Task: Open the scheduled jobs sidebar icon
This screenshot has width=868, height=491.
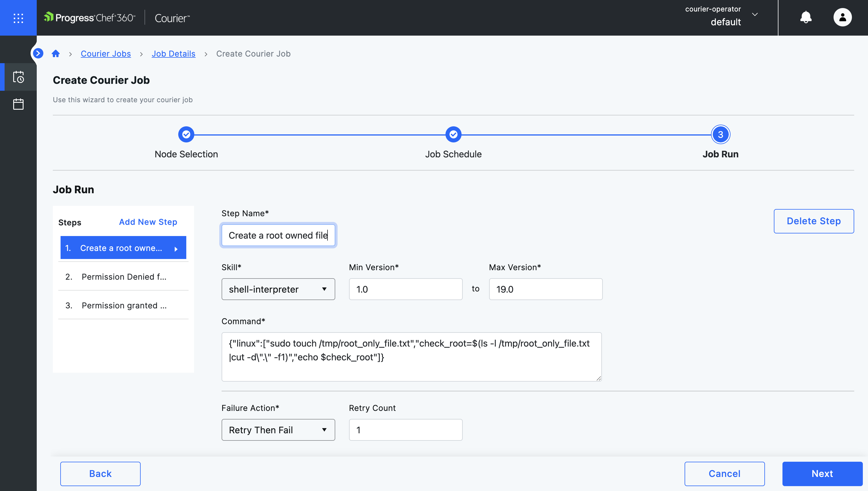Action: [x=18, y=77]
